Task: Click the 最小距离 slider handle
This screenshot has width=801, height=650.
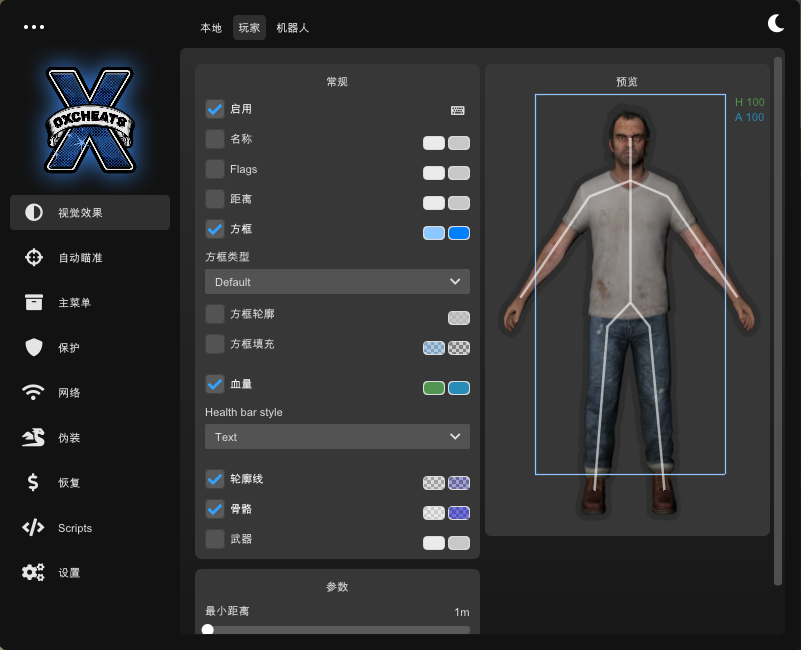Action: click(x=208, y=630)
